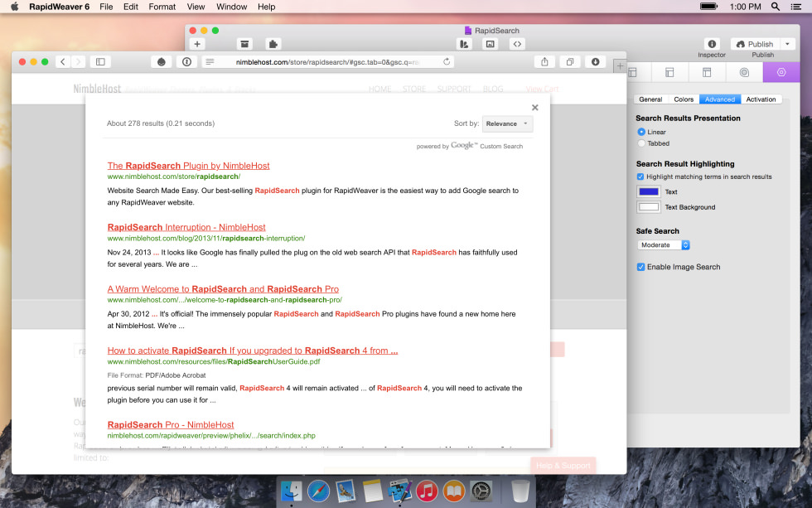Publish the RapidWeaver site

[755, 44]
